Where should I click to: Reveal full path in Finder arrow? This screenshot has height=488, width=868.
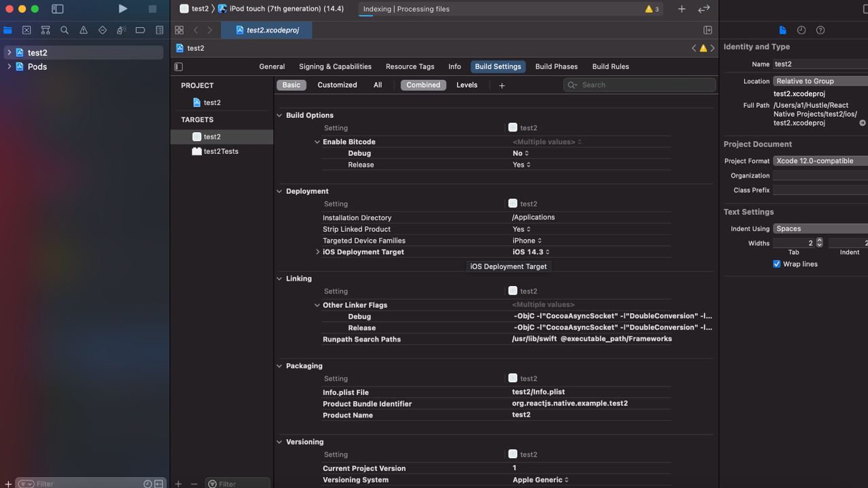(863, 123)
